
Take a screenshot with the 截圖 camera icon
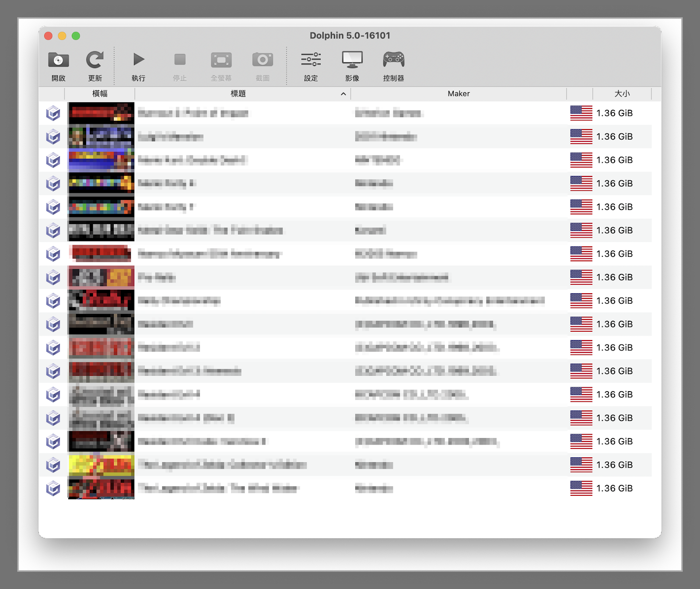[262, 60]
